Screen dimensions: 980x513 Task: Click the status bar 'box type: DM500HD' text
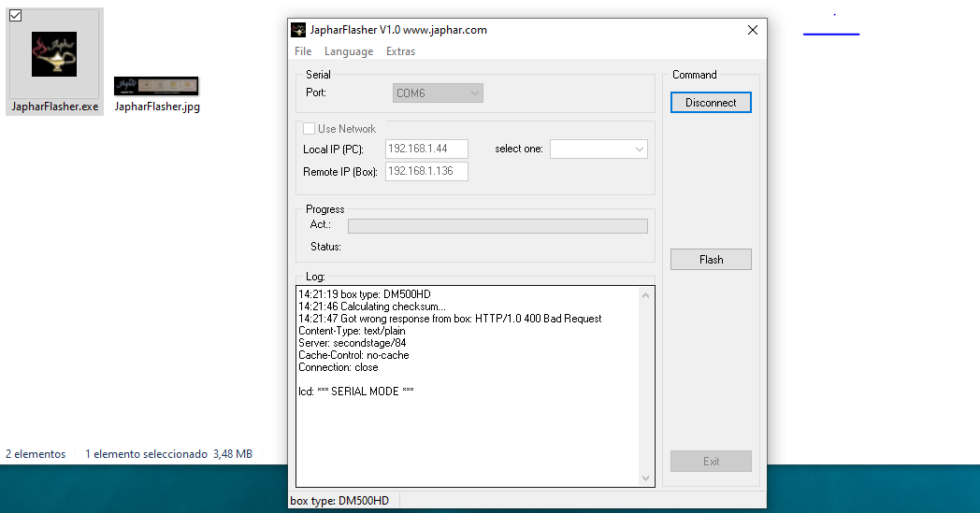click(x=339, y=501)
